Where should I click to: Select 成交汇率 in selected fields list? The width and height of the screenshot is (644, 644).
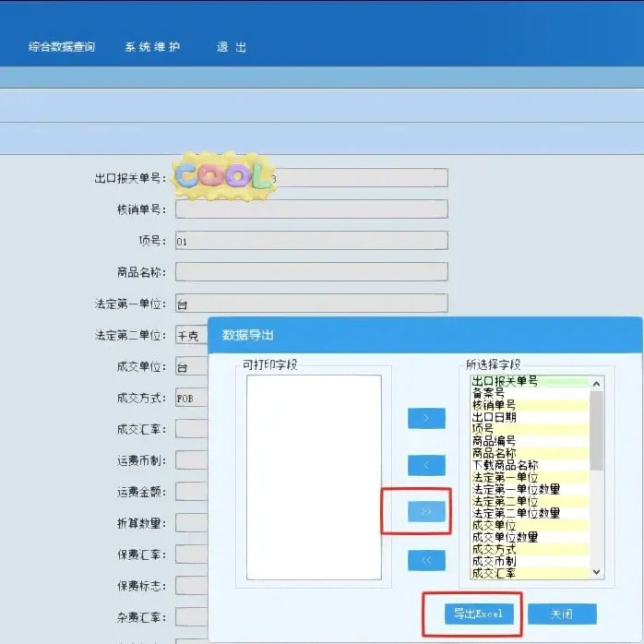(530, 573)
